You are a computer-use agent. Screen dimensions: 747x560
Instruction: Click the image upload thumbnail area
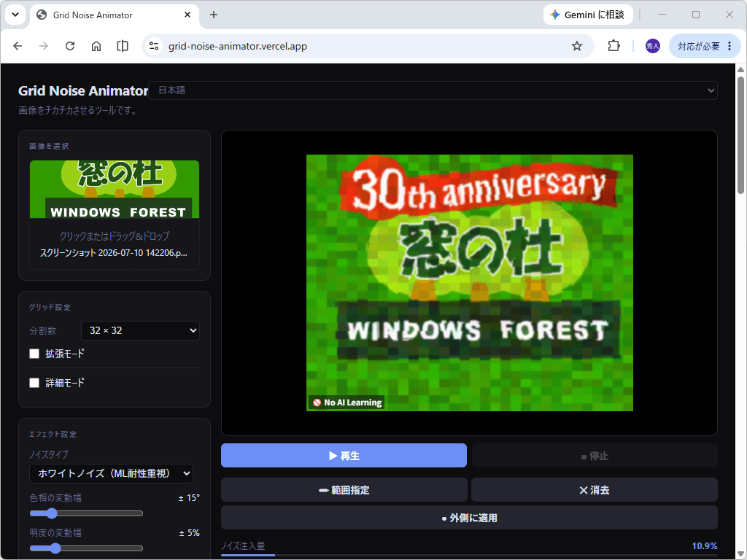[115, 190]
